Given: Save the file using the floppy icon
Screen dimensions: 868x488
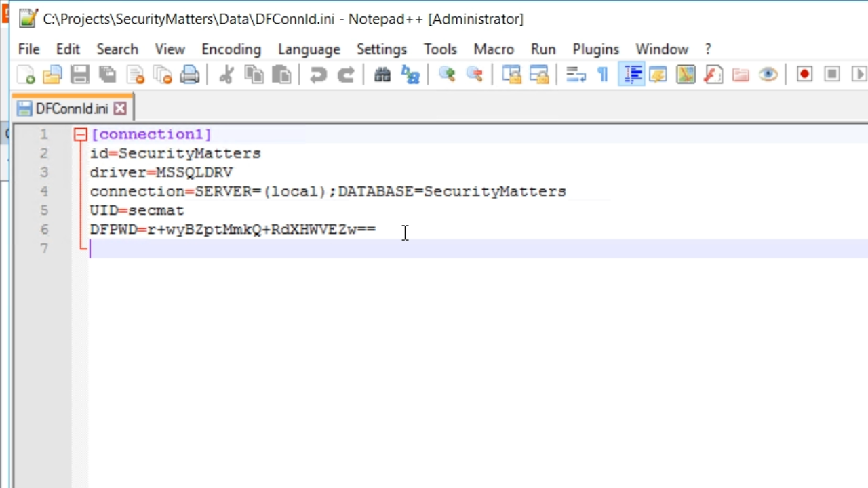Looking at the screenshot, I should 80,75.
